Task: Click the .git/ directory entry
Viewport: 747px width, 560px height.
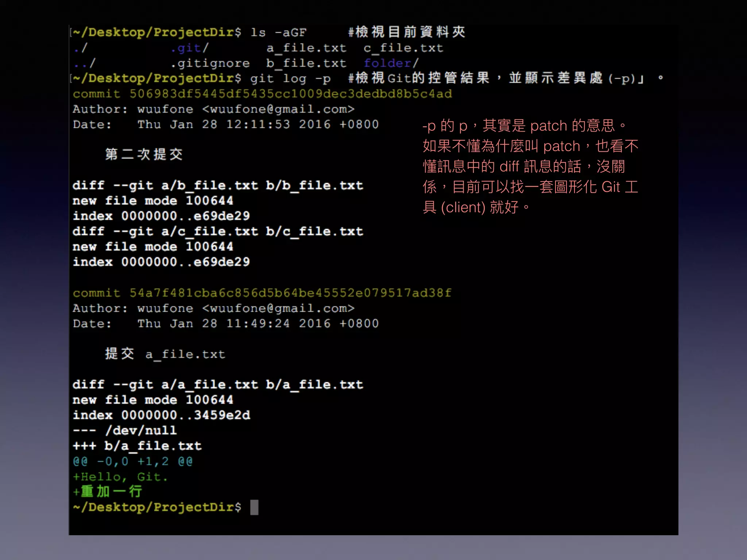Action: click(x=189, y=48)
